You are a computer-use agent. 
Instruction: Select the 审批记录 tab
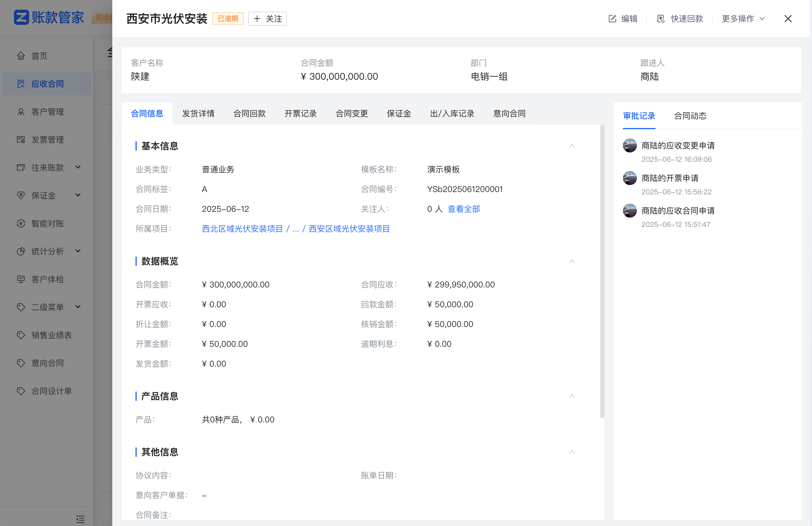tap(639, 116)
